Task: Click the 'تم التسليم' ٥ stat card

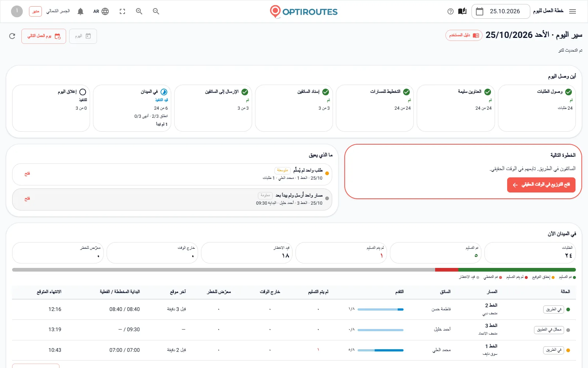Action: coord(435,253)
